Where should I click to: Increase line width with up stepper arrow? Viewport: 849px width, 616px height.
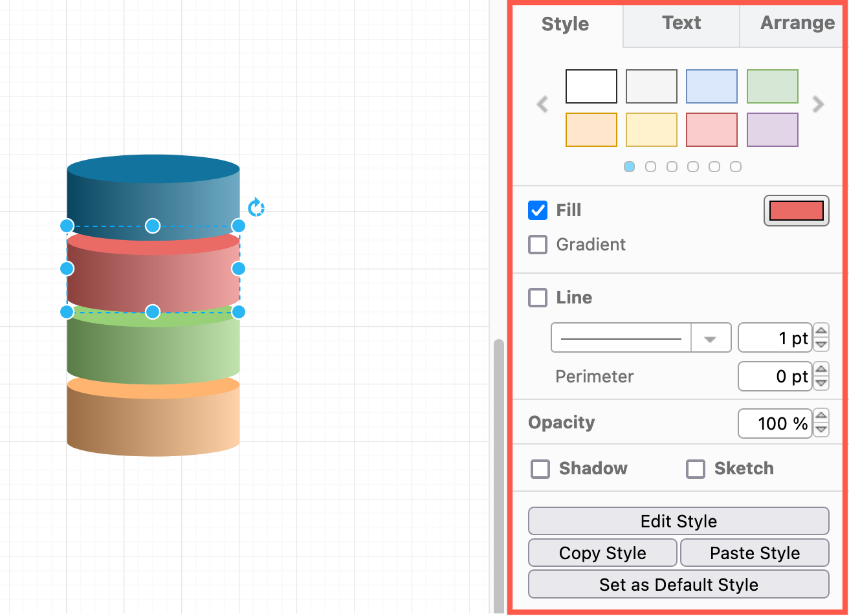point(821,331)
